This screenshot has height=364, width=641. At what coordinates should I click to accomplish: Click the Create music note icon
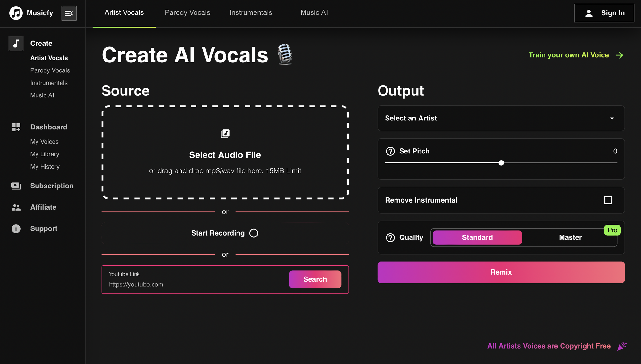coord(16,44)
